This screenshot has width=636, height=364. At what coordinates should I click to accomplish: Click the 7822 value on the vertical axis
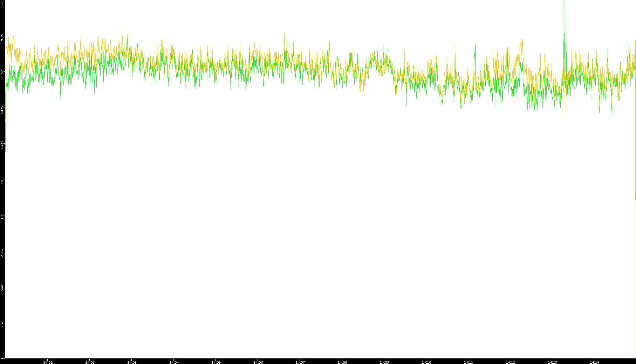2,5
